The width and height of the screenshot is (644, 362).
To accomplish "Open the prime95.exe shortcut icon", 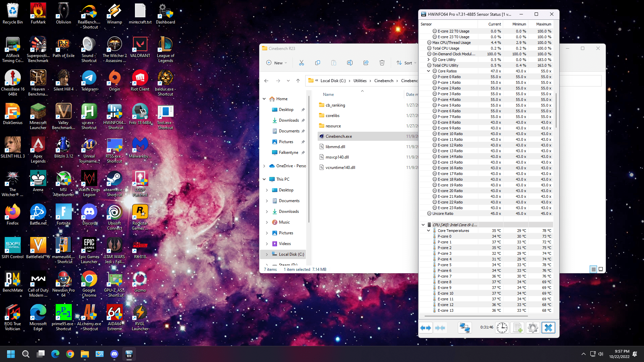I will click(63, 317).
